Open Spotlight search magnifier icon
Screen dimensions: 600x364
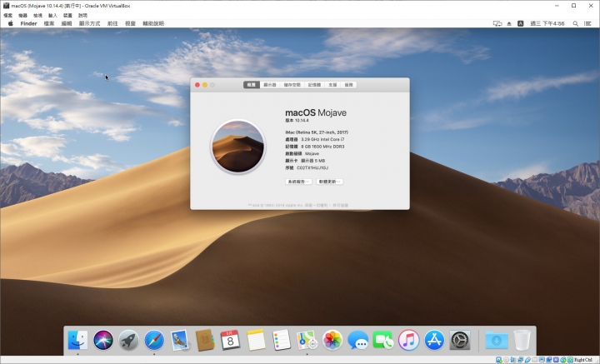(575, 23)
